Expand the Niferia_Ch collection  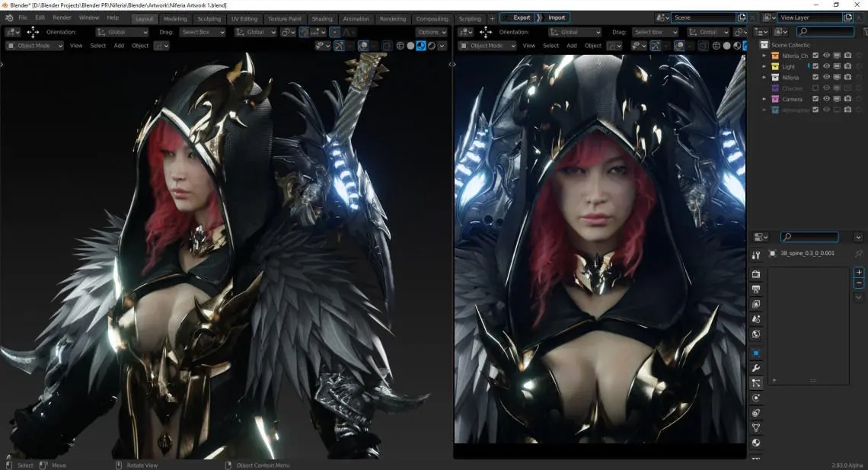coord(764,56)
